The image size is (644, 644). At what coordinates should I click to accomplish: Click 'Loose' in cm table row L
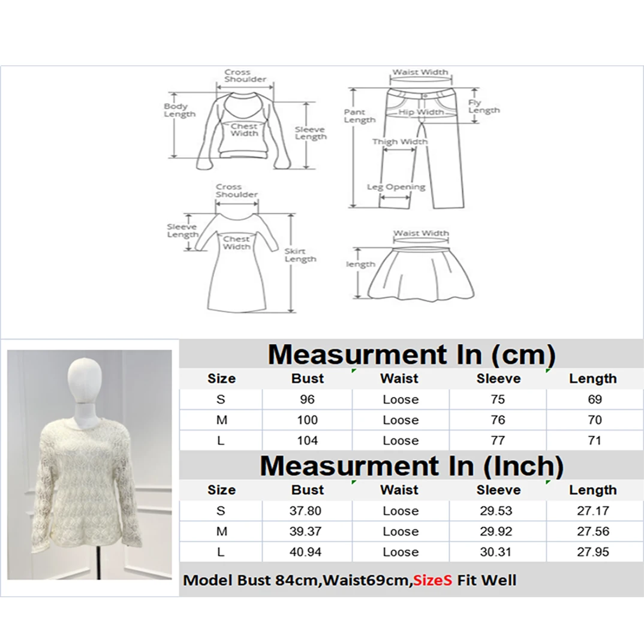point(401,440)
